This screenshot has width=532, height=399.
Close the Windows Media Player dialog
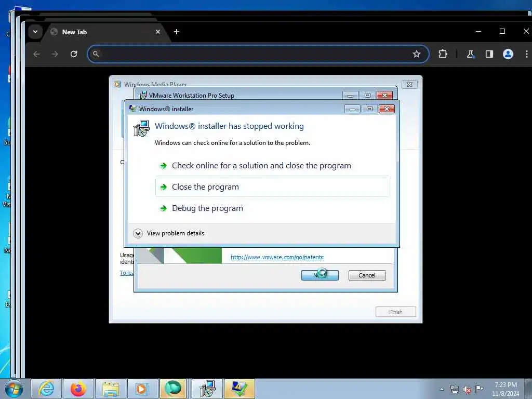(x=409, y=84)
